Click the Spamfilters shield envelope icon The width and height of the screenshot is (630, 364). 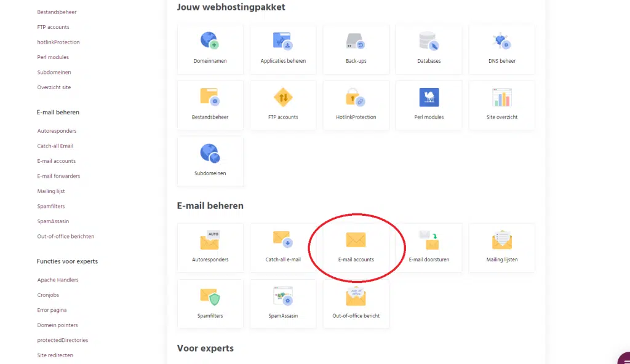click(210, 296)
